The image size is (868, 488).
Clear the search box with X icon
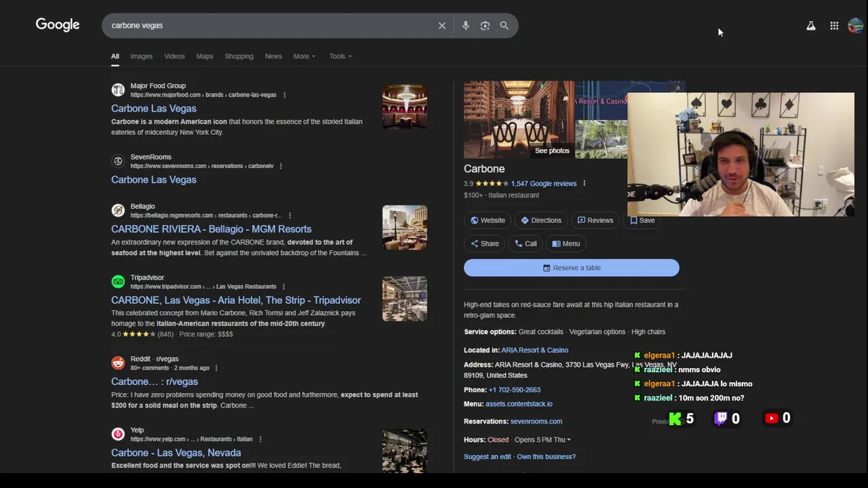442,26
